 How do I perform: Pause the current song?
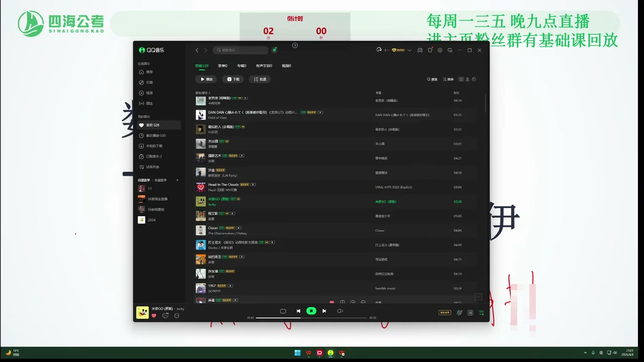point(311,311)
